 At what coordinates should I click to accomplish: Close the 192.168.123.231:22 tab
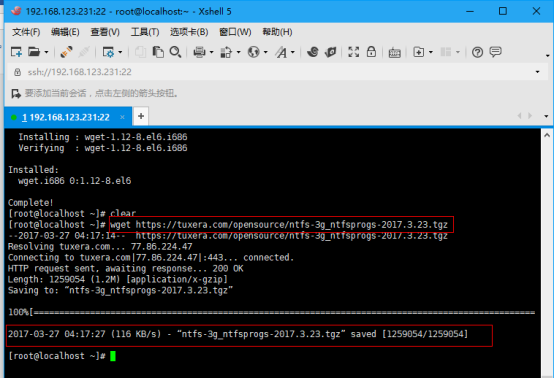point(122,117)
